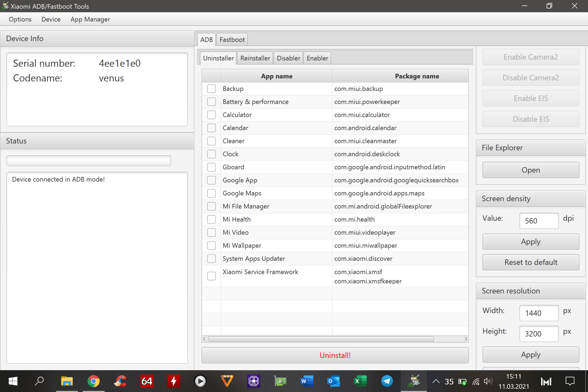Tick the Cleaner checkbox
This screenshot has height=392, width=588.
[x=211, y=141]
